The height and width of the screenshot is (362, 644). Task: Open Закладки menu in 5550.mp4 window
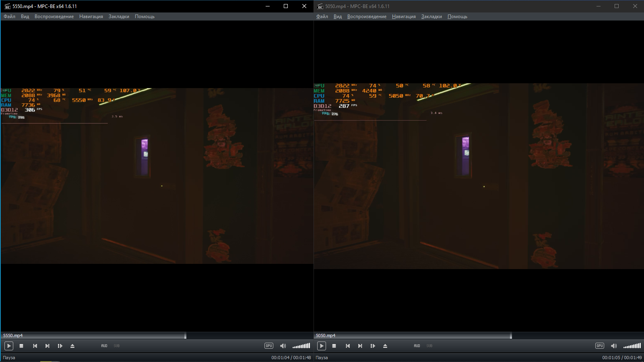[x=119, y=16]
